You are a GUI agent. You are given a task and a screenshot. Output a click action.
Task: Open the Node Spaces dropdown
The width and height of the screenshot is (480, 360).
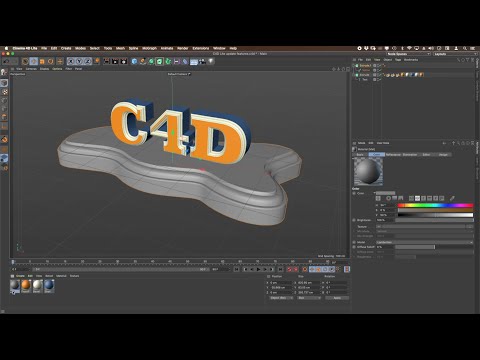[409, 54]
